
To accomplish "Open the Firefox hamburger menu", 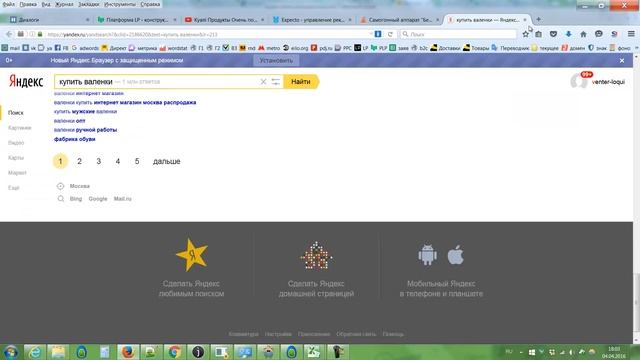I will click(x=631, y=34).
